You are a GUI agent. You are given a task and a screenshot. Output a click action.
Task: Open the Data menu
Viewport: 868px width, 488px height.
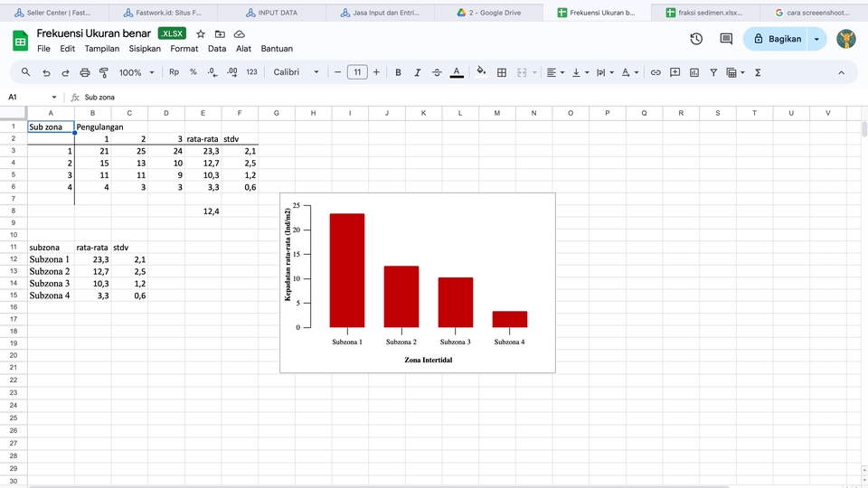tap(217, 49)
